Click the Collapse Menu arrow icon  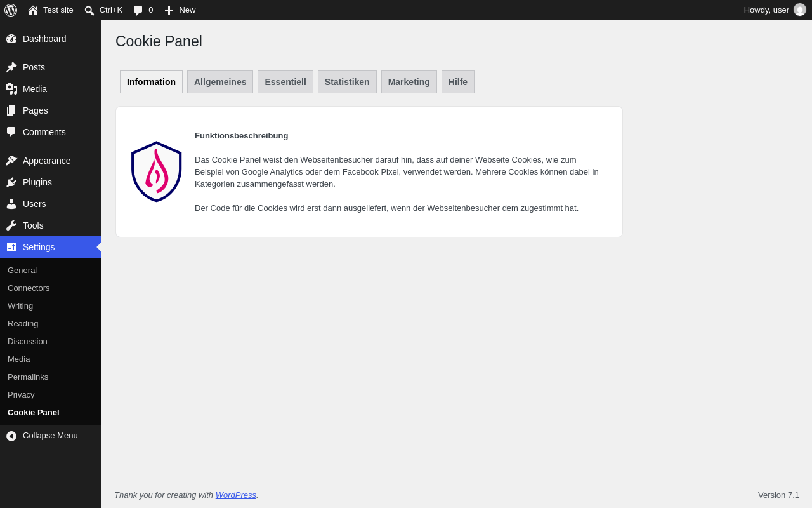(11, 436)
